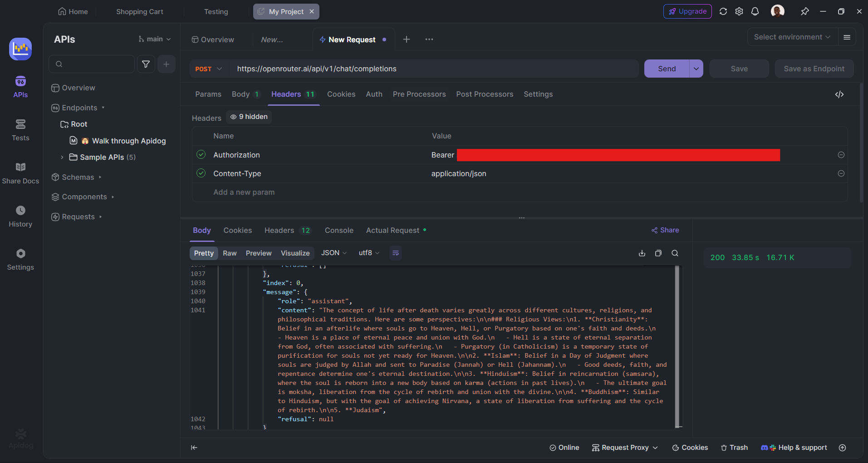Open the Actual Request tab
868x463 pixels.
(x=396, y=231)
